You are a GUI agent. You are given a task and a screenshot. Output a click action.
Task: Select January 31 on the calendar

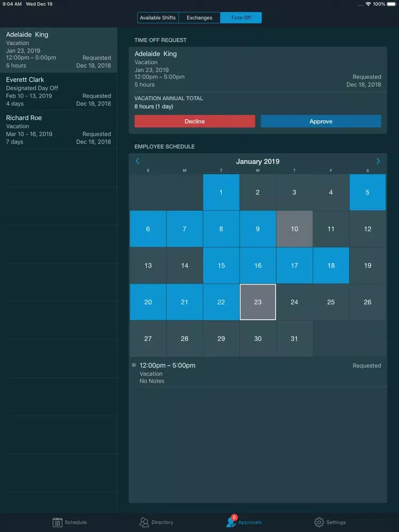pos(295,339)
